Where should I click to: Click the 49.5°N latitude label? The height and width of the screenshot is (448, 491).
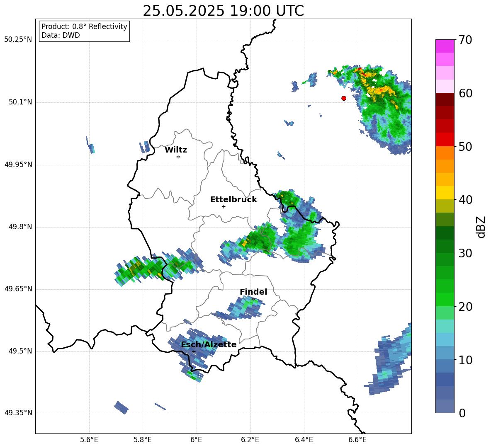tap(20, 351)
